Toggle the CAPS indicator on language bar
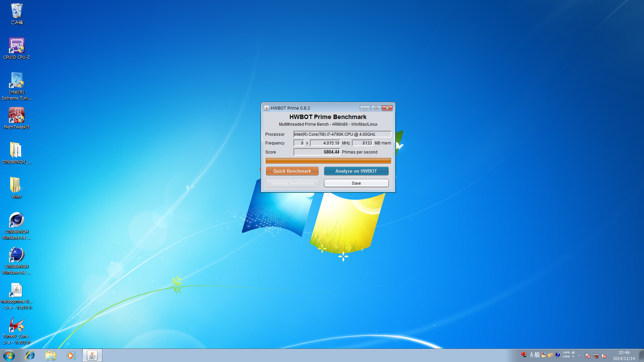This screenshot has width=644, height=362. [x=566, y=353]
